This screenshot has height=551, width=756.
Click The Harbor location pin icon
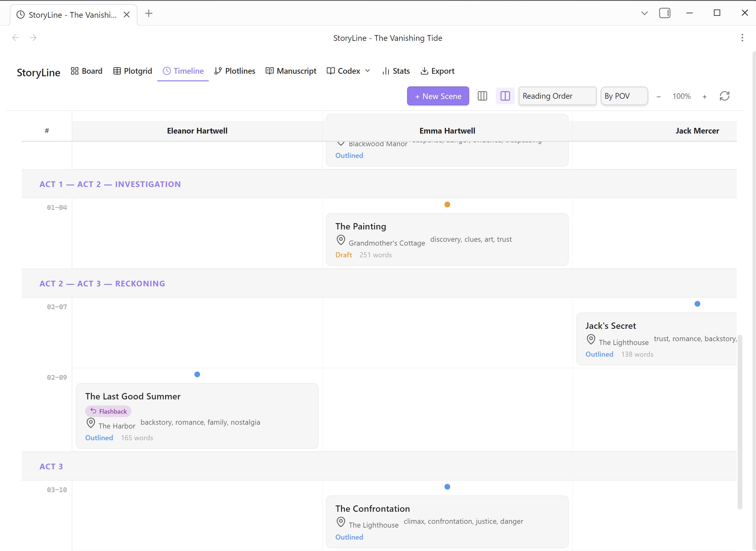point(91,423)
